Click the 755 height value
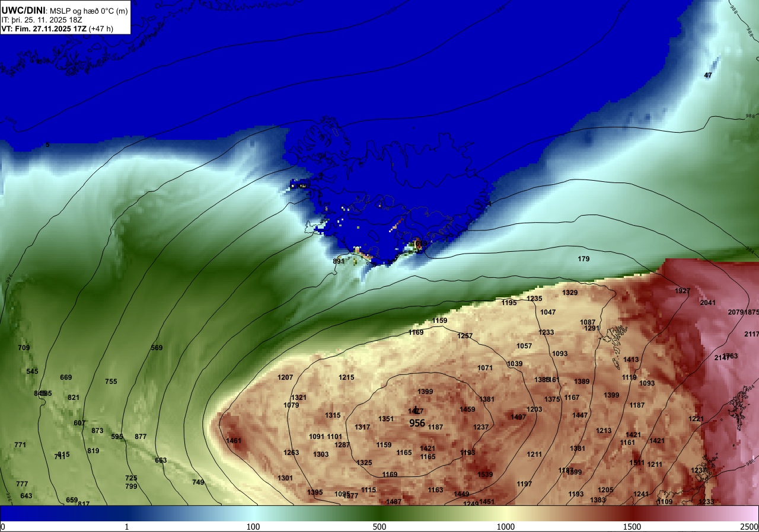The height and width of the screenshot is (532, 759). 111,382
